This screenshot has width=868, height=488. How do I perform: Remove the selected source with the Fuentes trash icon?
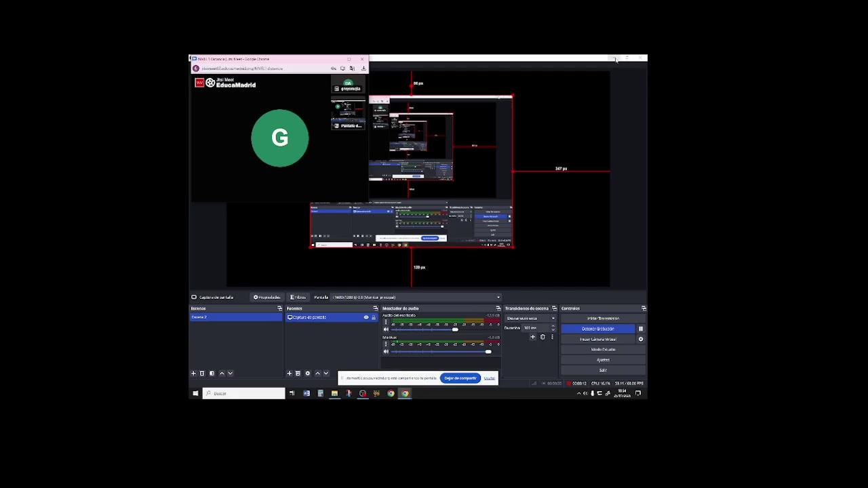coord(298,373)
